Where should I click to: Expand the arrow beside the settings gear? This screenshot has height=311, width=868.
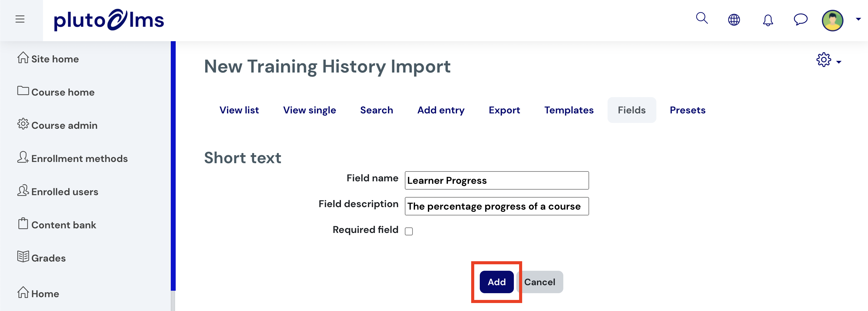click(x=839, y=62)
